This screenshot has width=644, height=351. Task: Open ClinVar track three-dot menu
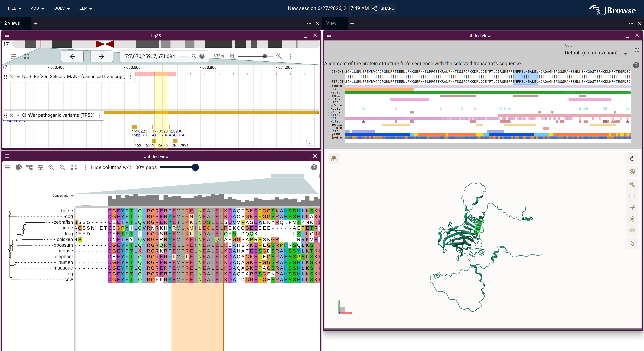(x=99, y=115)
